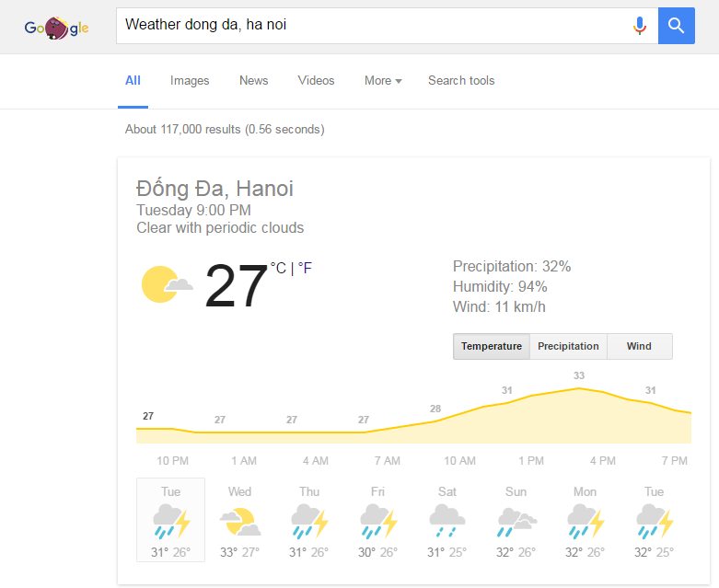
Task: Switch chart to Precipitation view
Action: point(568,346)
